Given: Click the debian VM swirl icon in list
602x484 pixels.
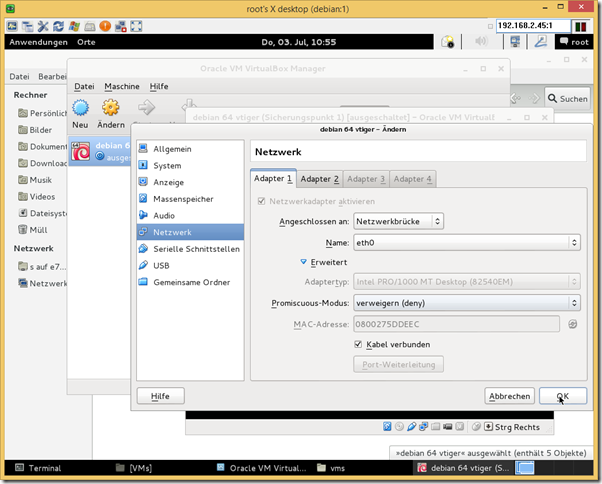Looking at the screenshot, I should point(81,151).
